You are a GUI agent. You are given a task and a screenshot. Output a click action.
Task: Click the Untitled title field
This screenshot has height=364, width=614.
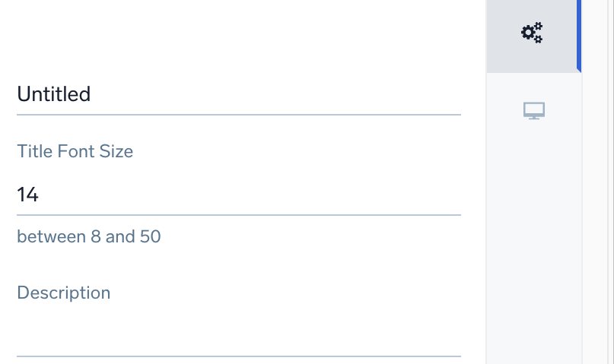tap(228, 94)
